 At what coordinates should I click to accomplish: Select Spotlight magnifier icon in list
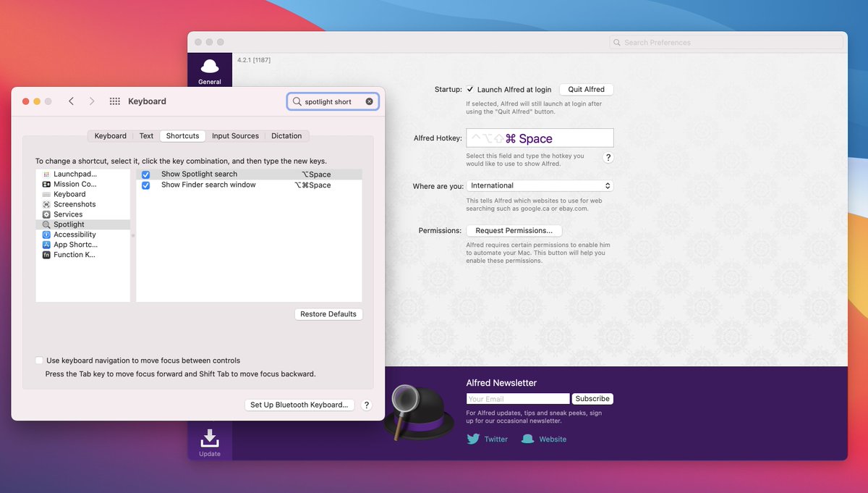coord(46,225)
